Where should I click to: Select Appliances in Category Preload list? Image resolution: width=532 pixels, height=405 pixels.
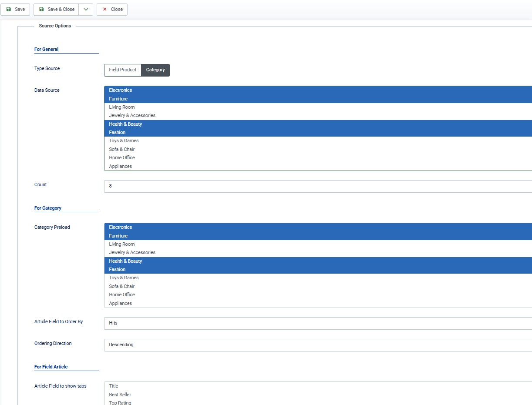click(121, 303)
